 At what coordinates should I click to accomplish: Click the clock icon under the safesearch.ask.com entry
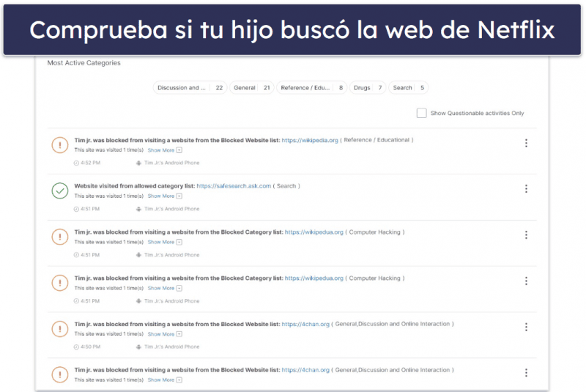click(x=76, y=210)
